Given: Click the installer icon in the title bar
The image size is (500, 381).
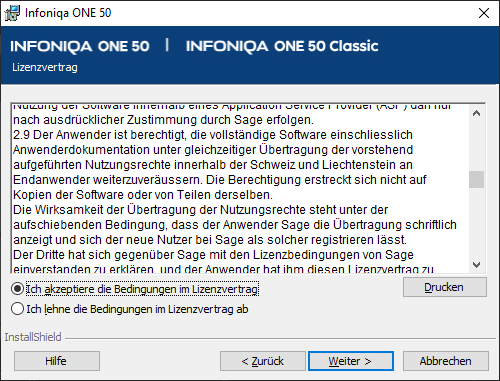Looking at the screenshot, I should pyautogui.click(x=12, y=13).
